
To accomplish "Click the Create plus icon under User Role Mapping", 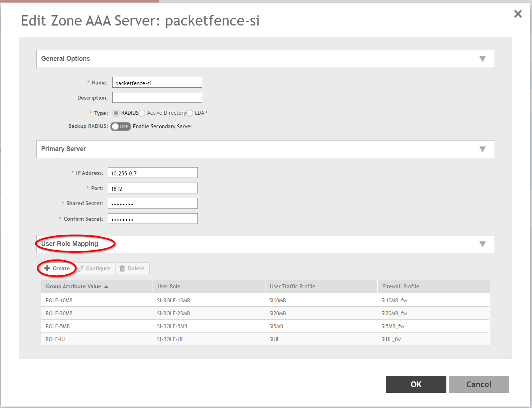I will [47, 268].
